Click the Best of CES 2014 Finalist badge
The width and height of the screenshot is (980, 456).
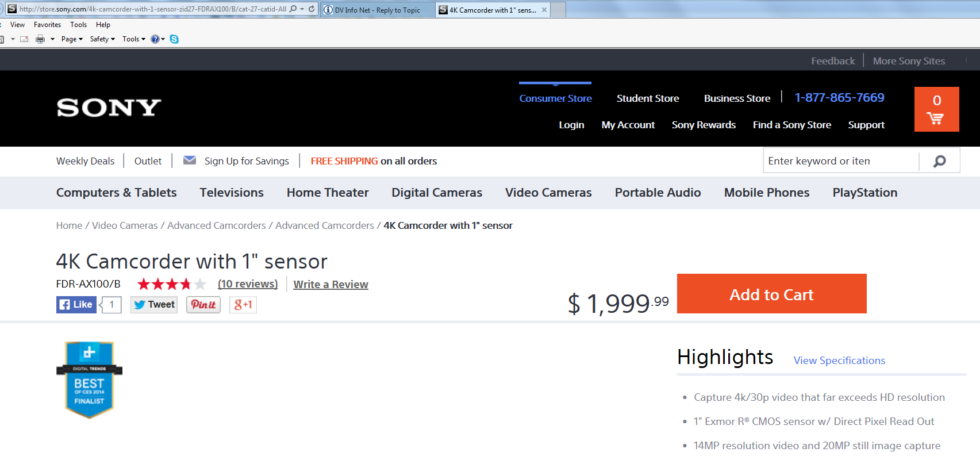click(x=89, y=380)
